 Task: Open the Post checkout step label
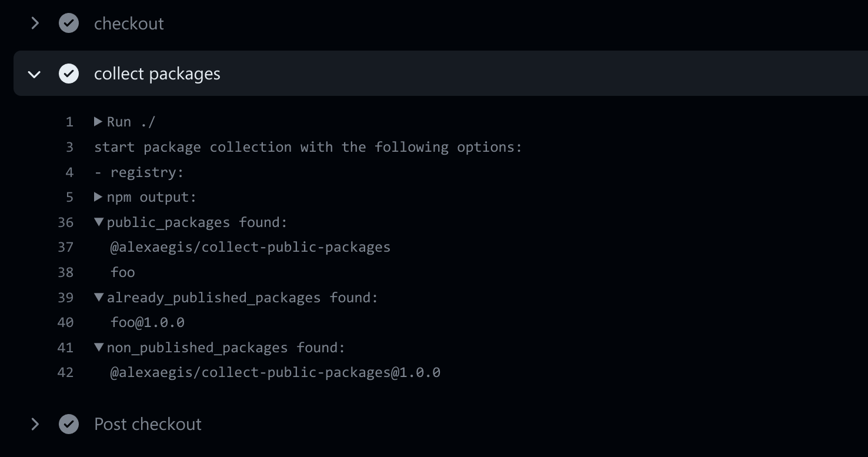tap(148, 424)
